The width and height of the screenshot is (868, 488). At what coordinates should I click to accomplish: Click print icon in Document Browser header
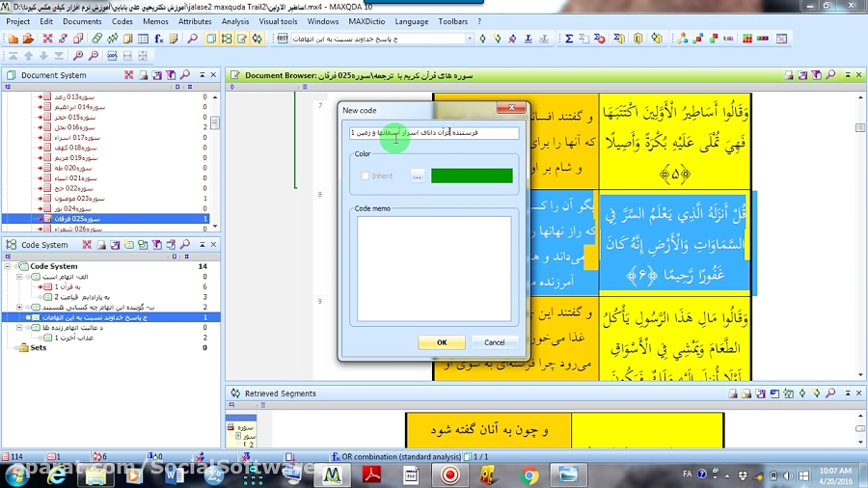pos(789,75)
